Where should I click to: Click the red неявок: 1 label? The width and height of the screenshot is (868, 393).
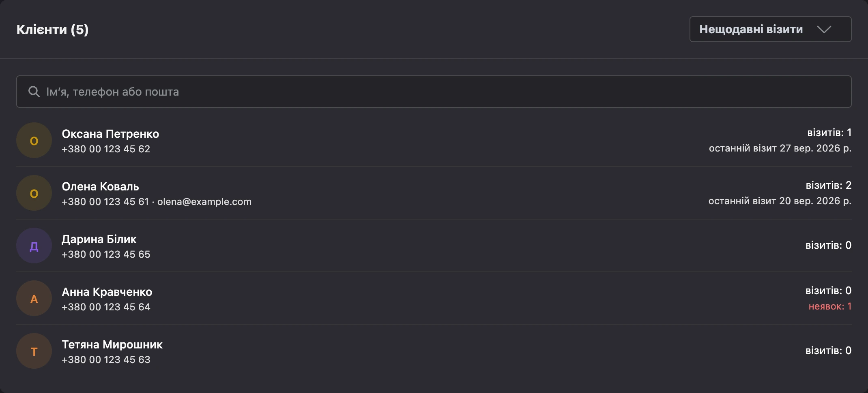(830, 306)
